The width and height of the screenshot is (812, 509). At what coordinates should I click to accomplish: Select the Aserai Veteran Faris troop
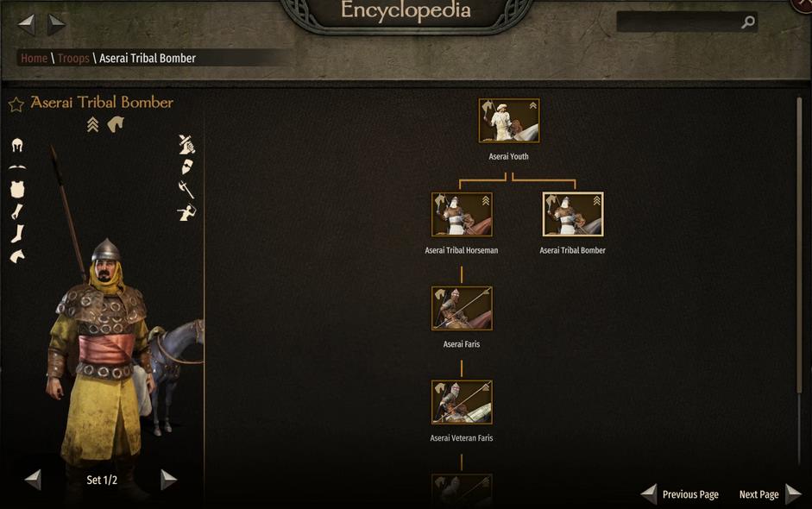pyautogui.click(x=462, y=402)
